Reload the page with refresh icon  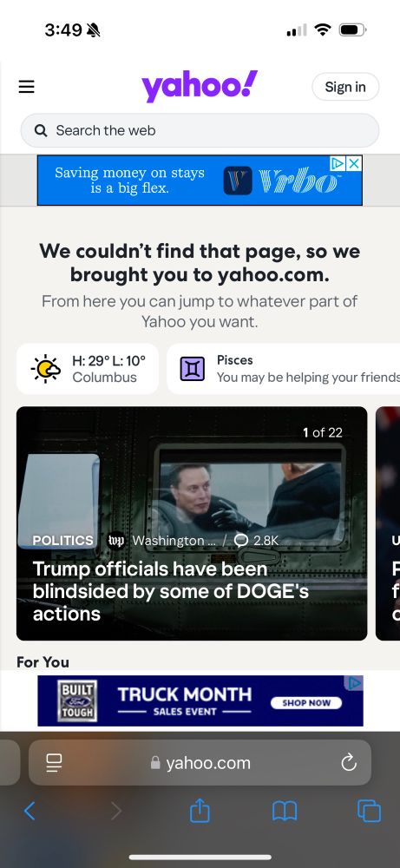point(349,763)
